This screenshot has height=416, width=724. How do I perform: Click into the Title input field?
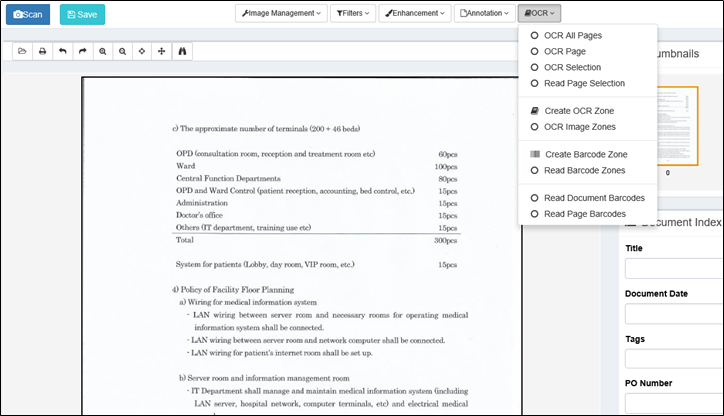(x=674, y=268)
